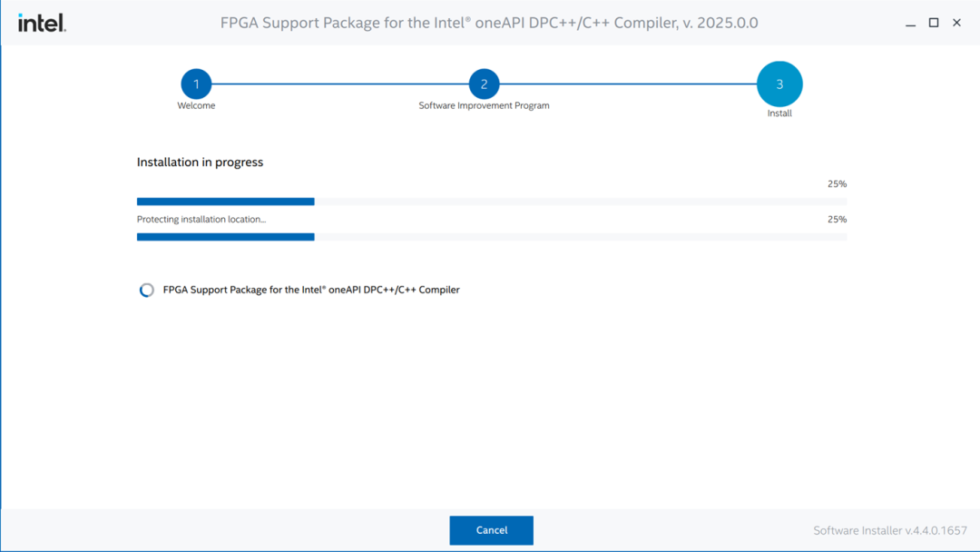Click the Intel logo
Image resolution: width=980 pixels, height=552 pixels.
point(42,23)
